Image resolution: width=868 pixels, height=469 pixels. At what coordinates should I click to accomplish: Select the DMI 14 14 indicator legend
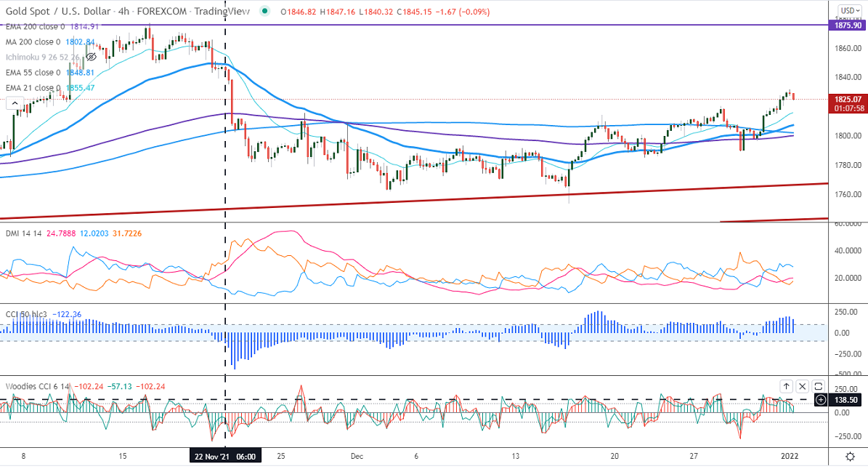(x=24, y=233)
